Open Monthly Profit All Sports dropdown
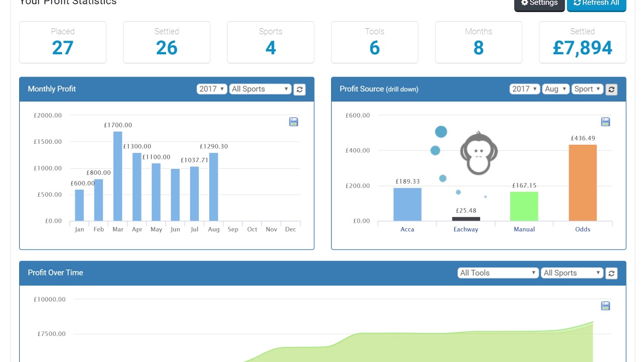 260,89
